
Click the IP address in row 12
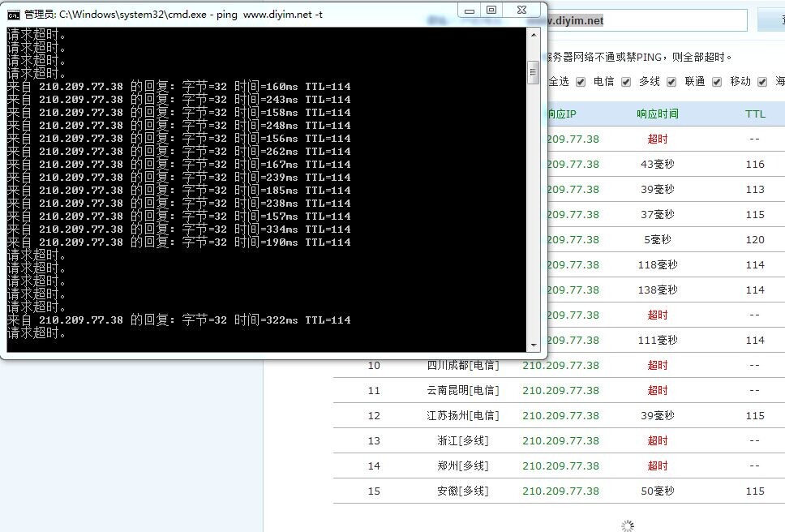pyautogui.click(x=560, y=415)
